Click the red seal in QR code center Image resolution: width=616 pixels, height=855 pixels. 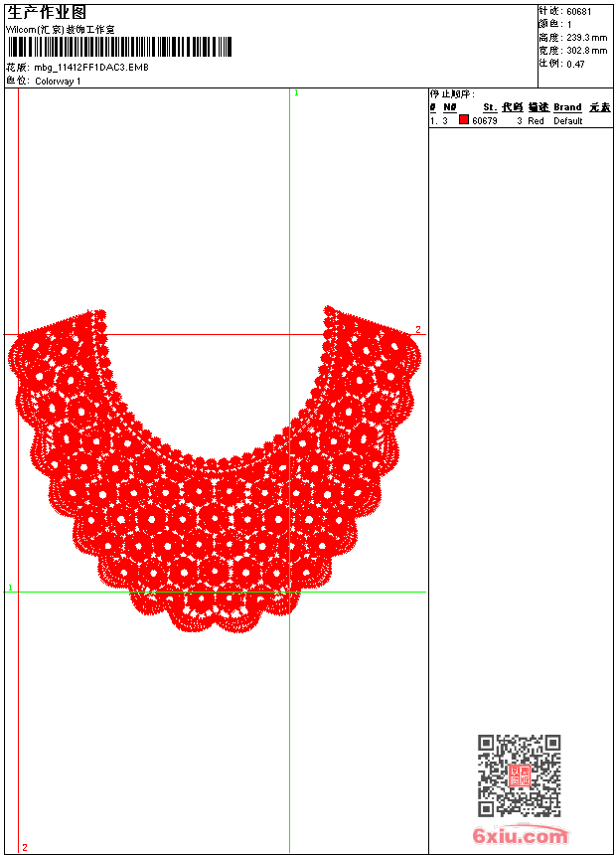click(519, 775)
